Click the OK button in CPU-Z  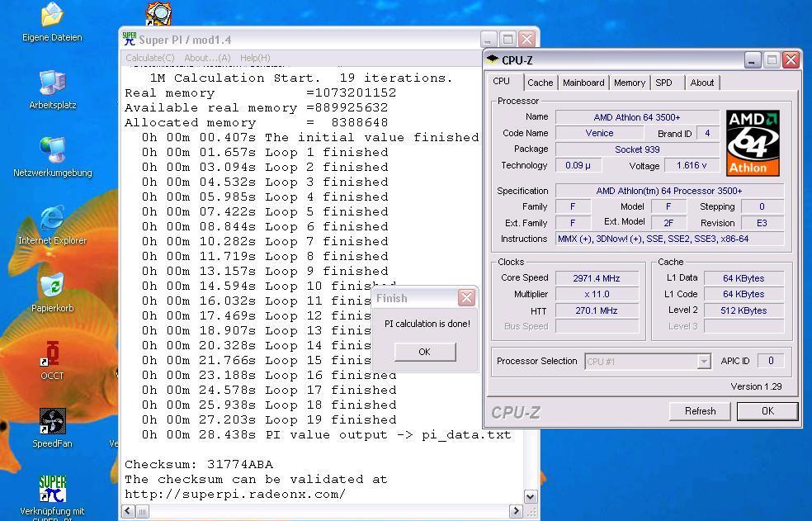767,411
